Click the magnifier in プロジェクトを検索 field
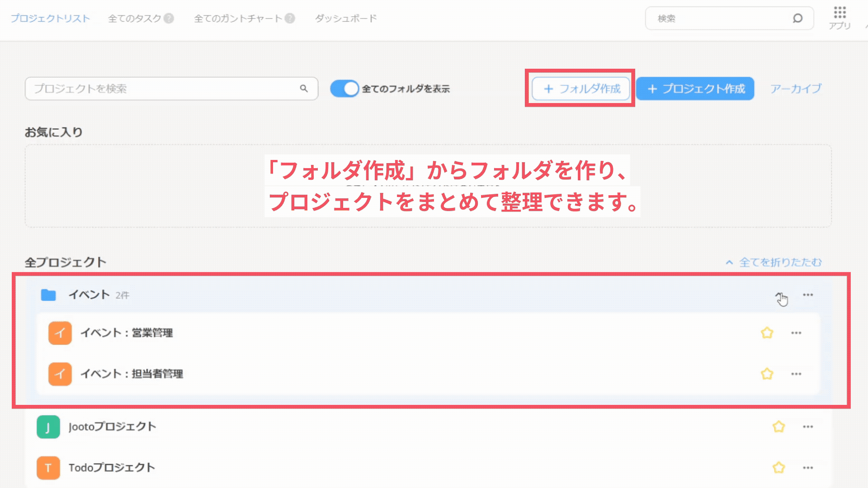Viewport: 868px width, 488px height. point(304,89)
